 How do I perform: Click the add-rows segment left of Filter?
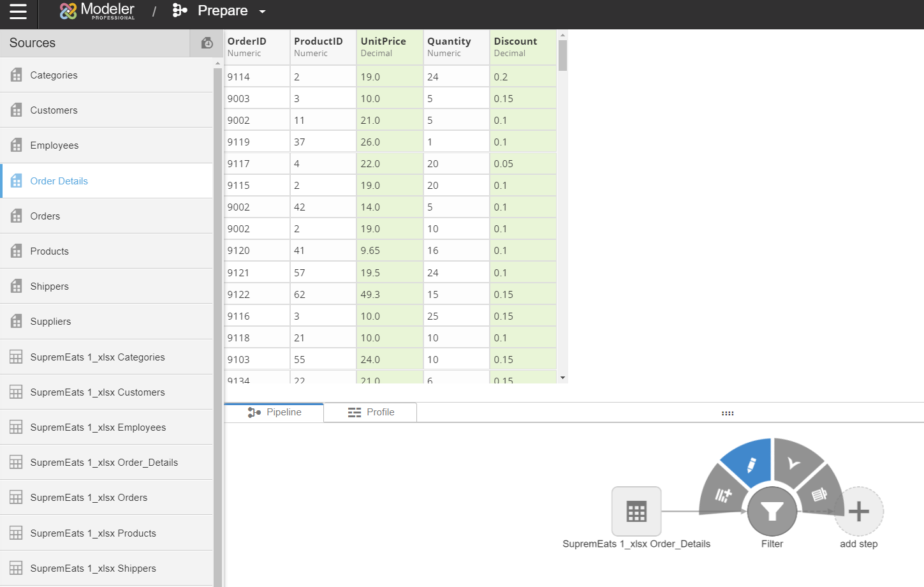[x=723, y=494]
